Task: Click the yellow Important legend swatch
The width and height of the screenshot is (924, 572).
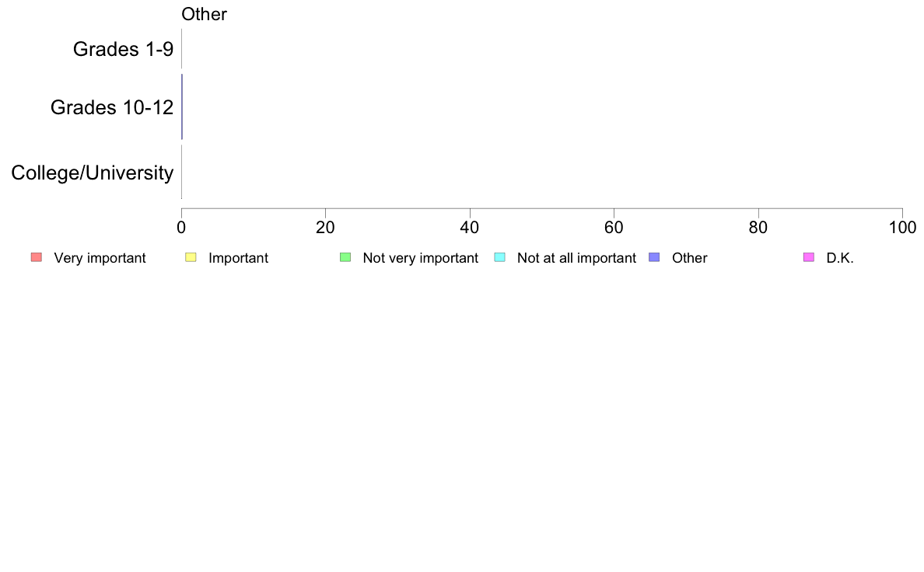Action: pyautogui.click(x=191, y=257)
